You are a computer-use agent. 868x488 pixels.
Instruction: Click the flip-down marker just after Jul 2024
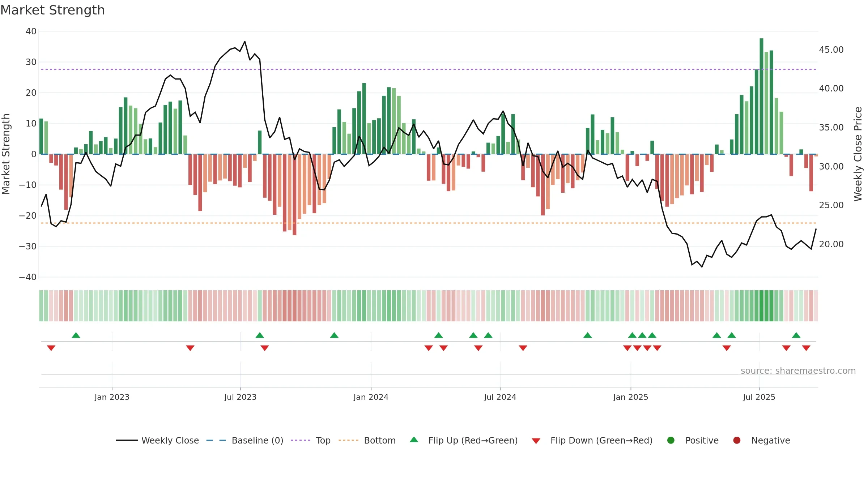coord(523,348)
